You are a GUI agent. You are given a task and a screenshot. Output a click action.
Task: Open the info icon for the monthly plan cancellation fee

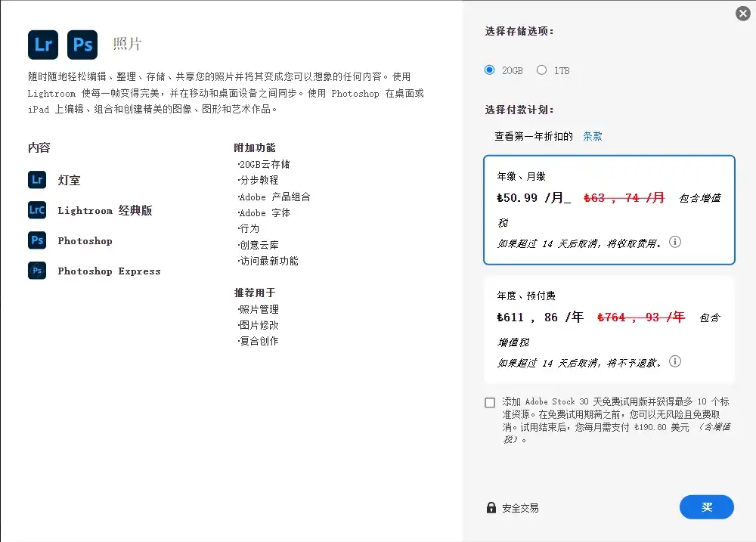click(675, 242)
